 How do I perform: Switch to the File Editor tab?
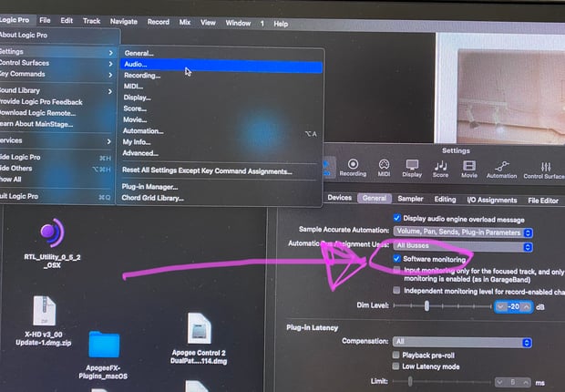coord(543,201)
